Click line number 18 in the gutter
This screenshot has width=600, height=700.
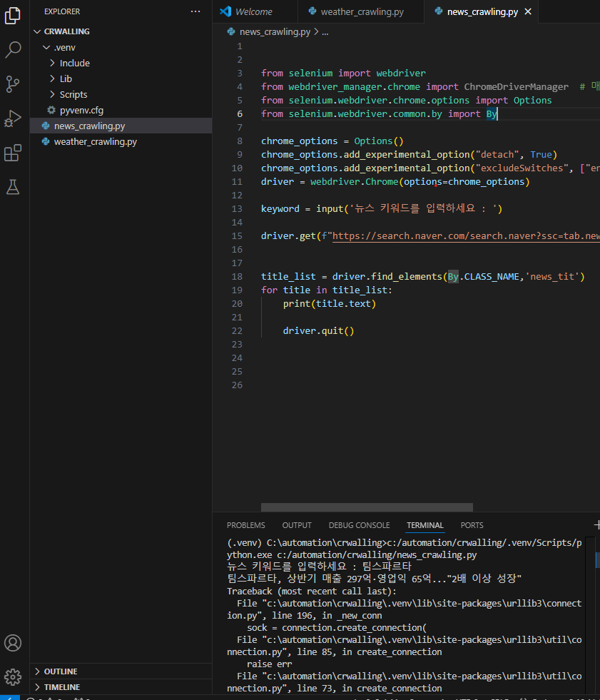(237, 277)
